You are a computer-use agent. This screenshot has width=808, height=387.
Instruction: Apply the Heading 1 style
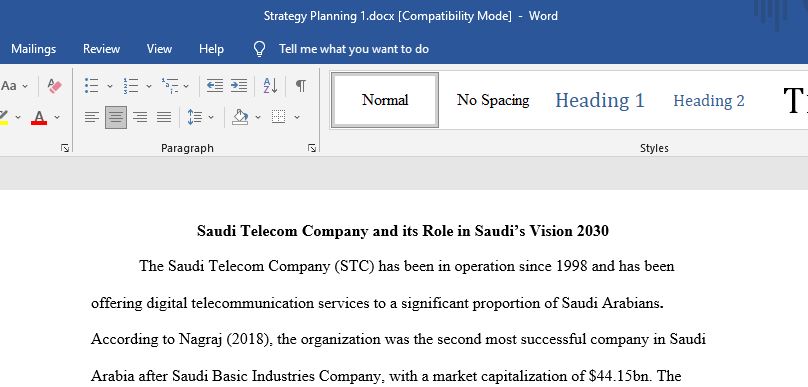point(600,100)
